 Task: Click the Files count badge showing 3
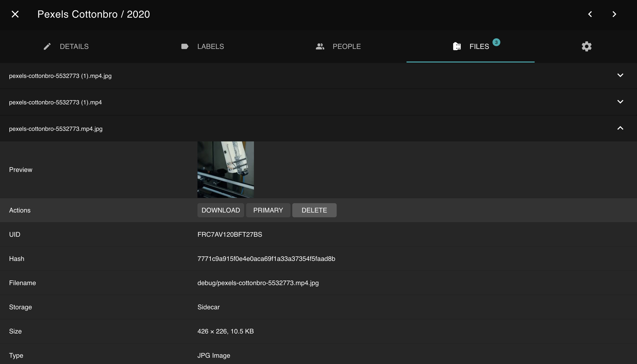tap(496, 42)
